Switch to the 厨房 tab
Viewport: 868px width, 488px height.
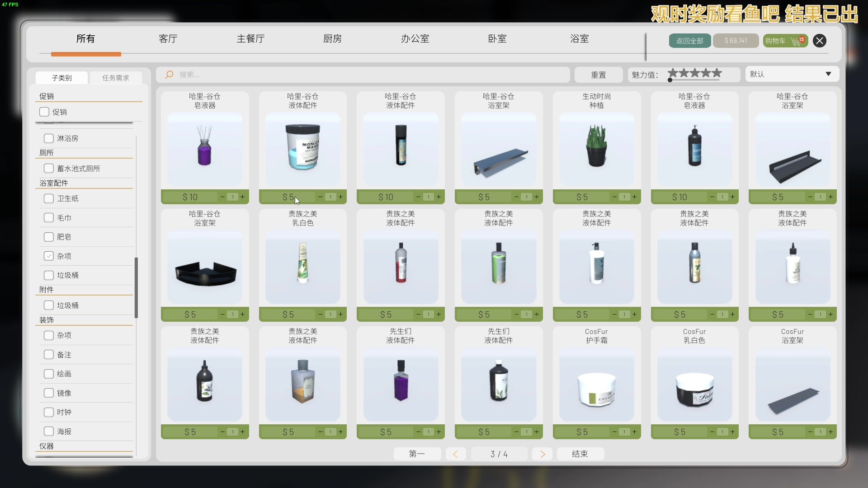point(332,39)
